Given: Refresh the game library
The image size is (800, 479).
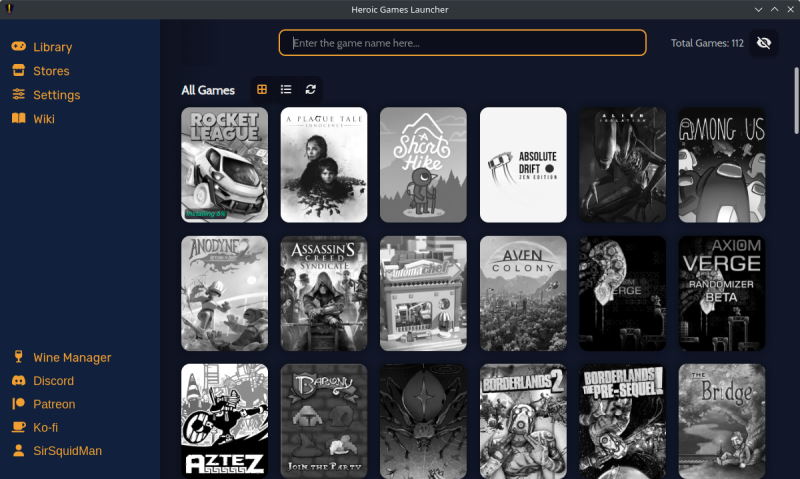Looking at the screenshot, I should (x=310, y=89).
